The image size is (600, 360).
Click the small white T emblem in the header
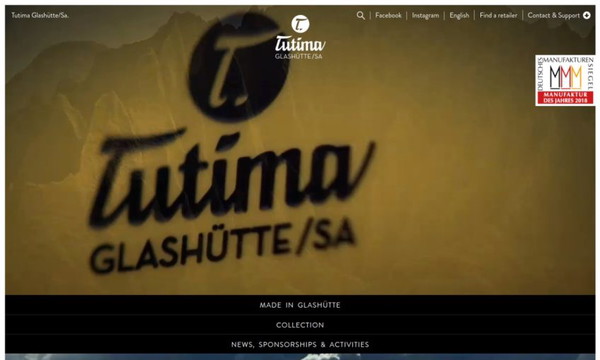click(x=300, y=24)
